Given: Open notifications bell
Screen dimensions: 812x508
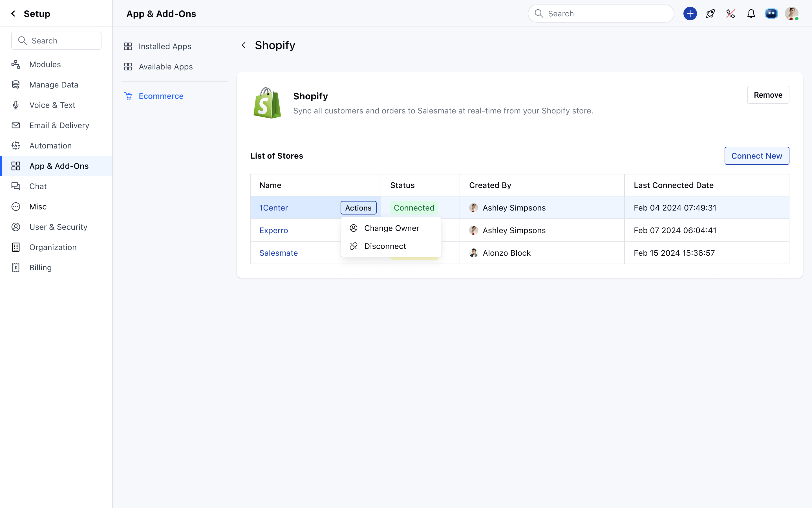Looking at the screenshot, I should pyautogui.click(x=751, y=14).
